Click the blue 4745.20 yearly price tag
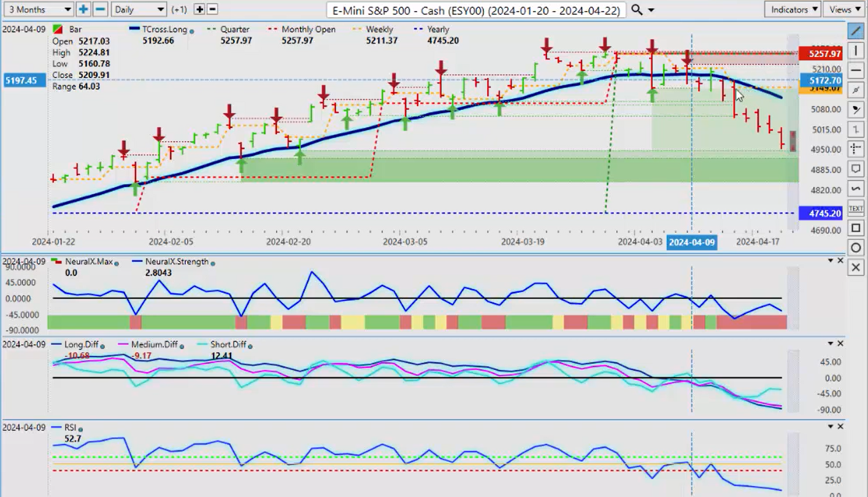This screenshot has height=497, width=868. (x=822, y=214)
